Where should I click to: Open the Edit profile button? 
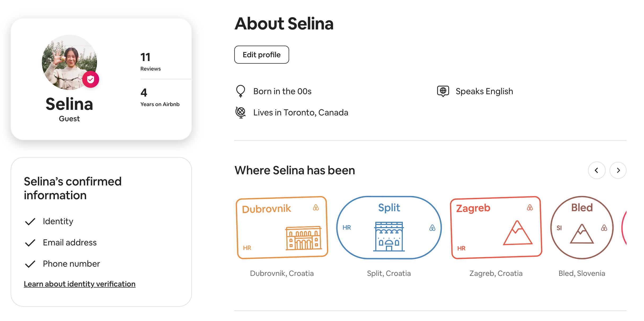pyautogui.click(x=262, y=55)
